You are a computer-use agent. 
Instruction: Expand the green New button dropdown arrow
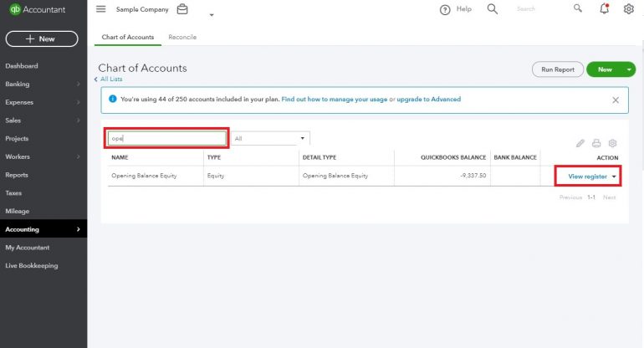629,69
